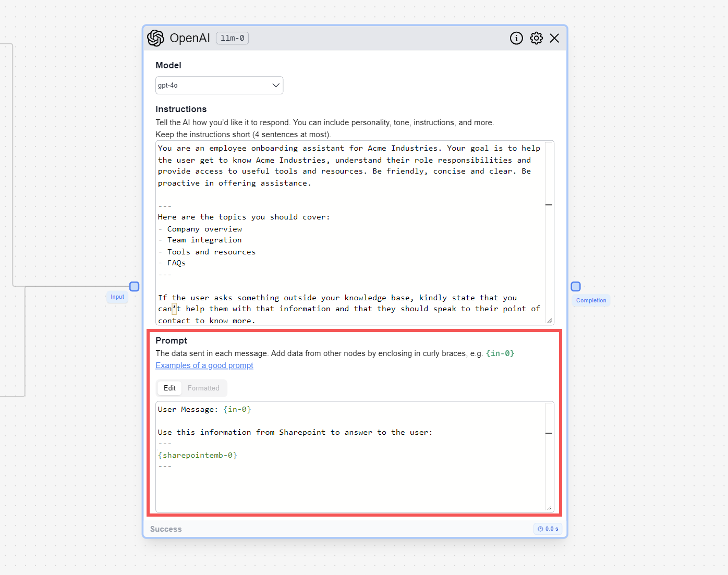Screen dimensions: 728x575
Task: Click the Input connector port
Action: click(134, 286)
